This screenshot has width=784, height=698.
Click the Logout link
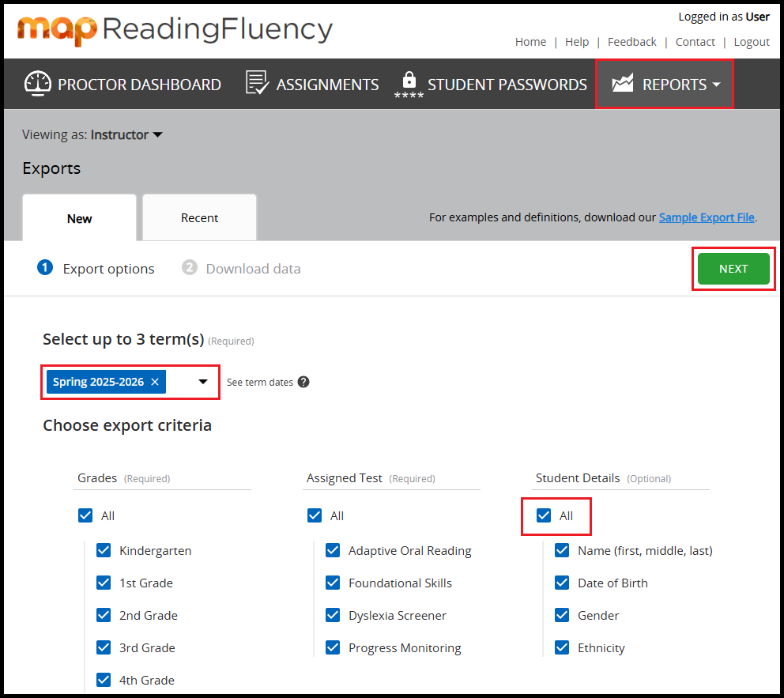point(752,42)
